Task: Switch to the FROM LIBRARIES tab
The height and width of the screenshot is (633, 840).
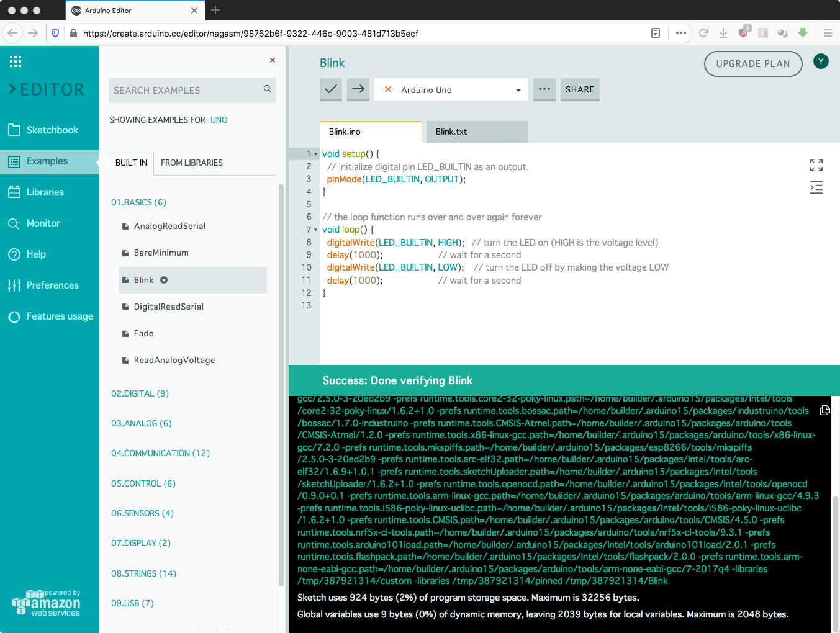Action: click(x=191, y=163)
